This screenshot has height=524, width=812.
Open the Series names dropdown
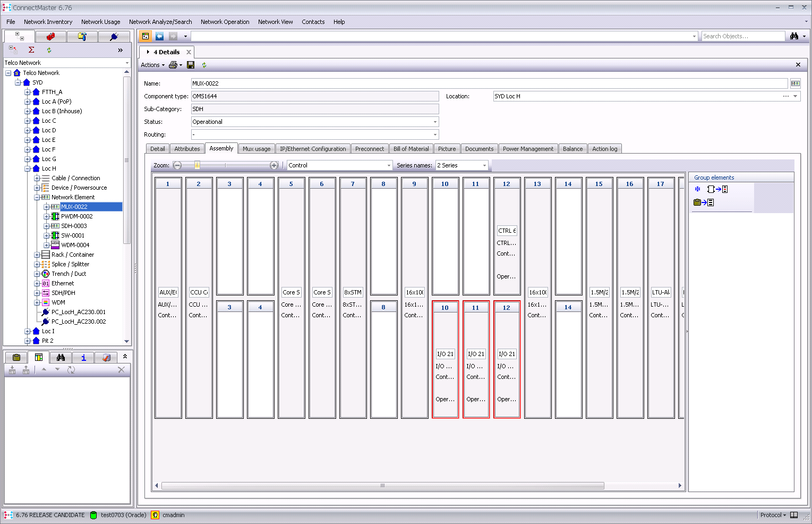tap(484, 165)
